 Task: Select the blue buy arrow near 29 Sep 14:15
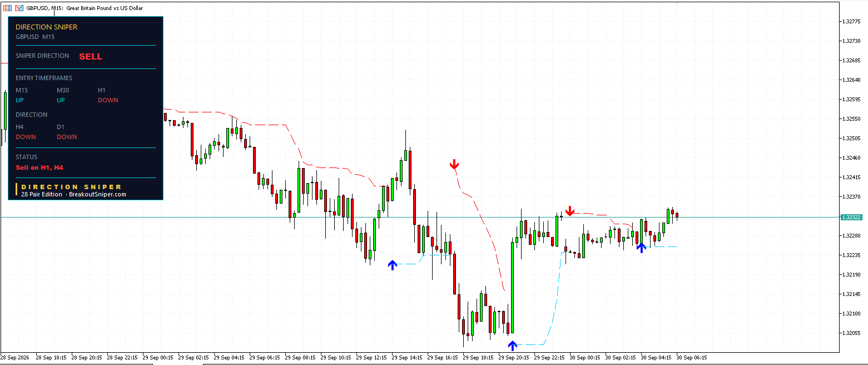pyautogui.click(x=393, y=265)
